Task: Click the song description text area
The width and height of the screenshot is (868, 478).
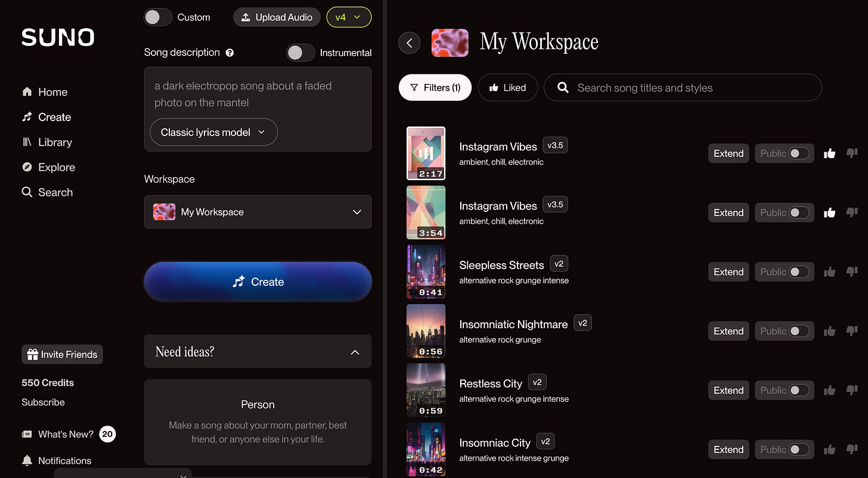Action: point(258,94)
